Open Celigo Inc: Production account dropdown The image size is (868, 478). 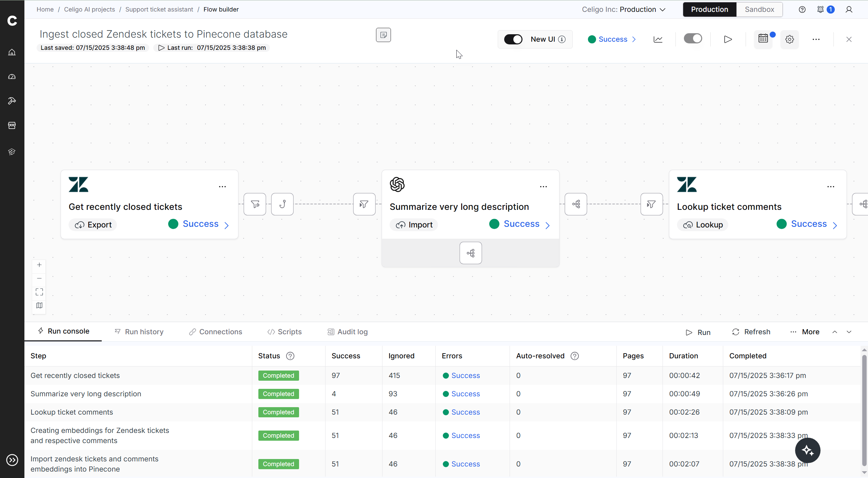[x=624, y=9]
